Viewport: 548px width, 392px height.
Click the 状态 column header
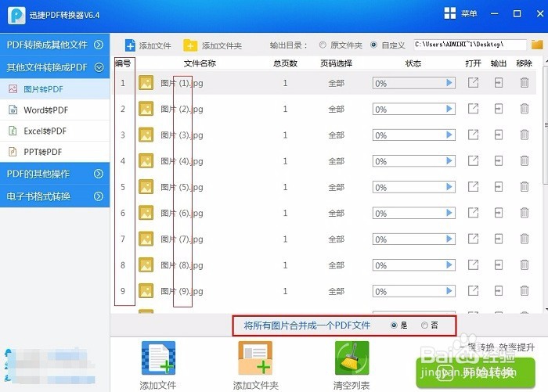413,63
